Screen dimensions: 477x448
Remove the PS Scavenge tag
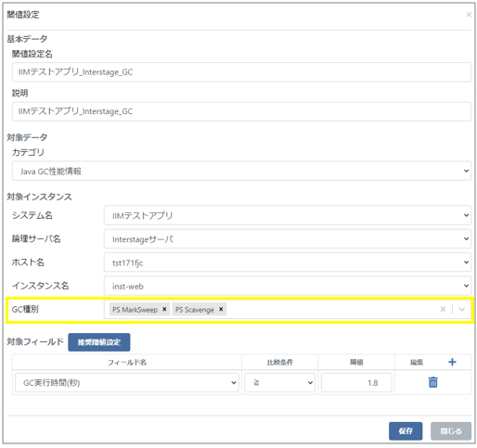[221, 309]
